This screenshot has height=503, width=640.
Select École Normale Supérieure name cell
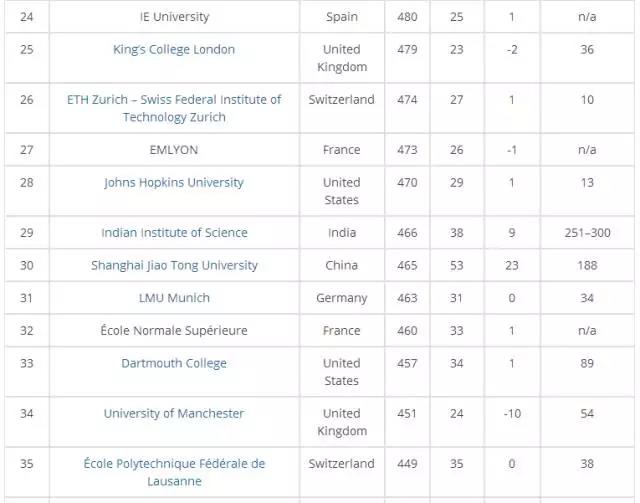pos(174,331)
